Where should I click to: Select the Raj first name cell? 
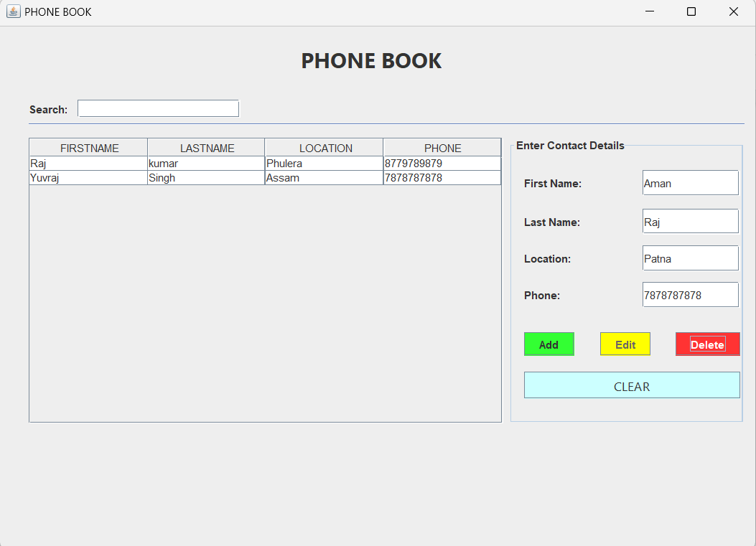pos(89,164)
